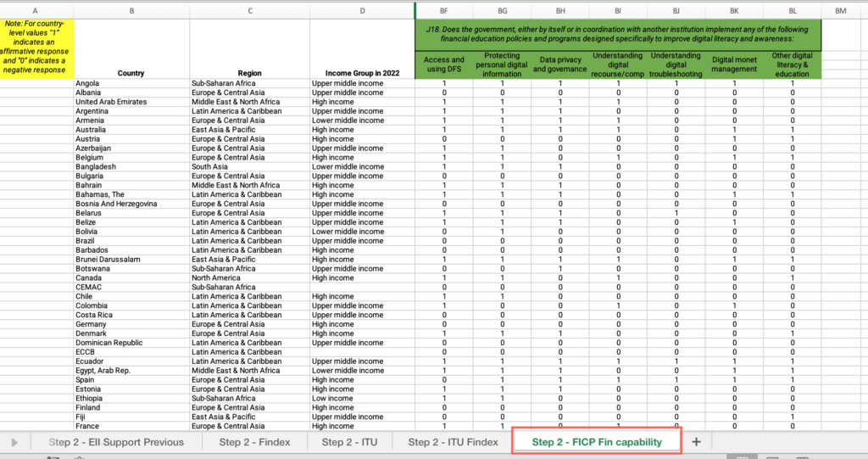Select the Canada cell
This screenshot has width=868, height=459.
pos(131,277)
